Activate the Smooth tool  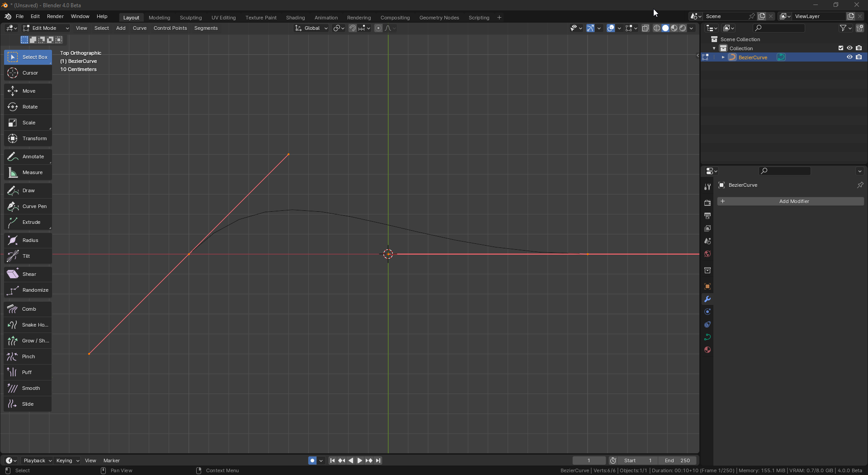(x=28, y=388)
